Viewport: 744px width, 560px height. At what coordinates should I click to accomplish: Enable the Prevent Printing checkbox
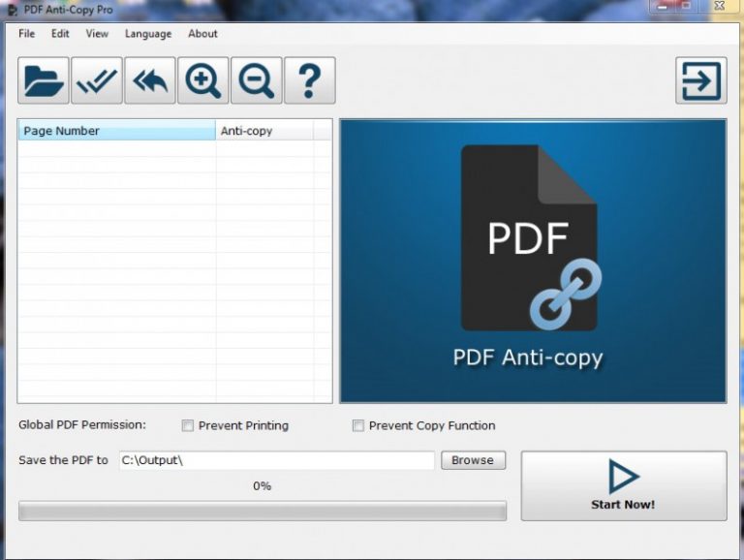tap(187, 425)
